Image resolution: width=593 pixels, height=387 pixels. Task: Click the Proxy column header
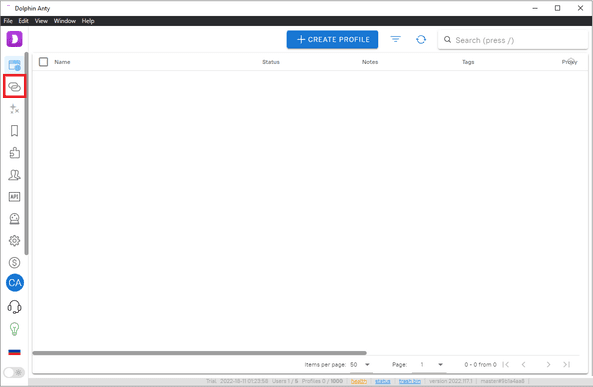point(570,62)
